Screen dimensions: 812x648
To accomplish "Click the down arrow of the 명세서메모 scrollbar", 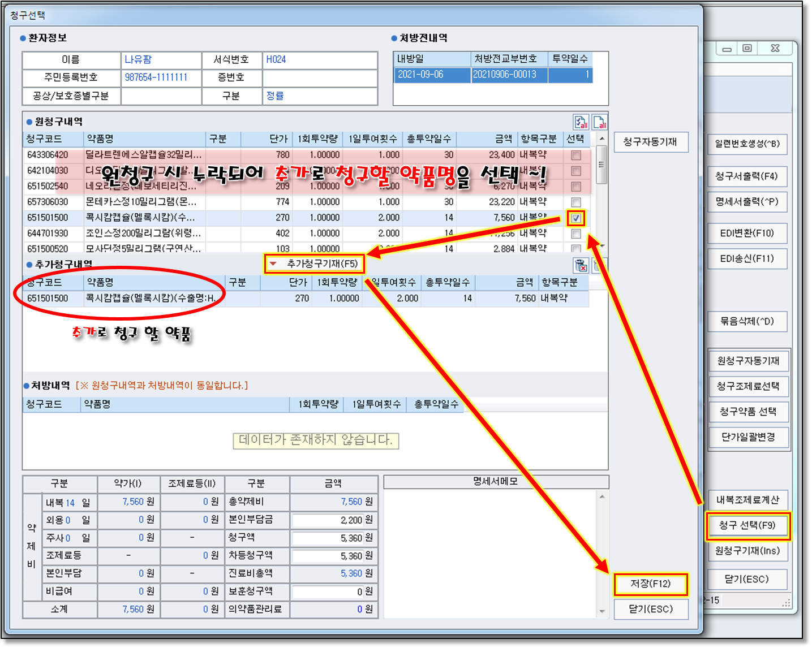I will 602,611.
